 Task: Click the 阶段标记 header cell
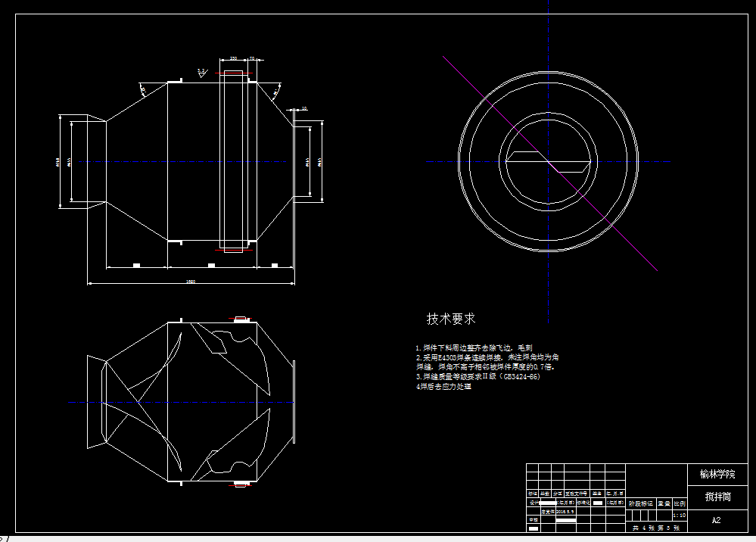(641, 503)
